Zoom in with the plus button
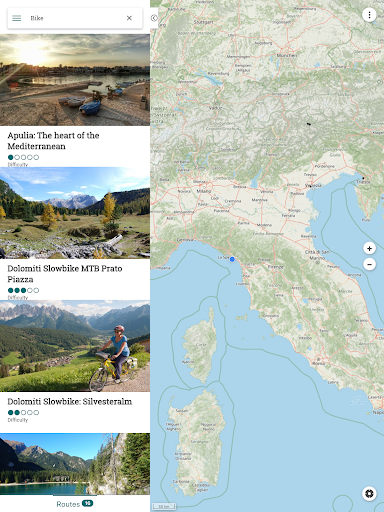The height and width of the screenshot is (512, 384). (x=369, y=248)
